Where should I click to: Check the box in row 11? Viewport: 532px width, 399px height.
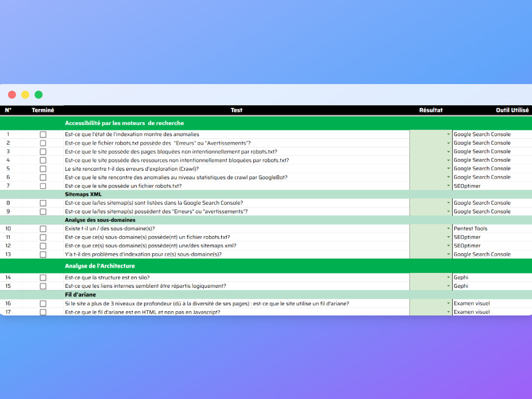pyautogui.click(x=43, y=237)
